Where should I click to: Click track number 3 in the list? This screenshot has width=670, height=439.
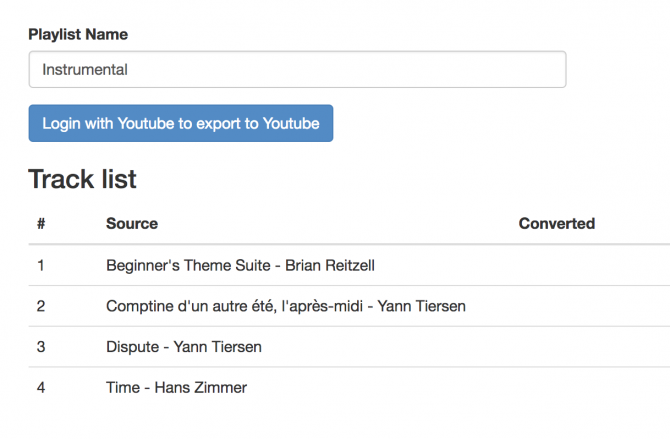41,347
